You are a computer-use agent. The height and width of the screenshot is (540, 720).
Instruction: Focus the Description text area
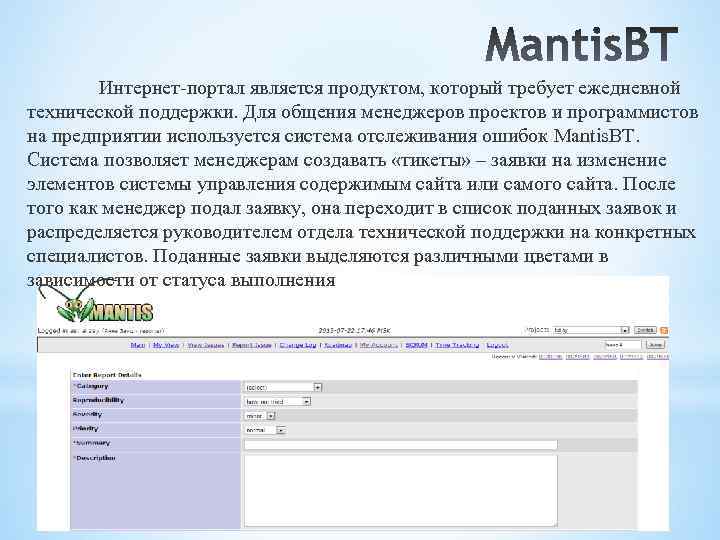[401, 490]
